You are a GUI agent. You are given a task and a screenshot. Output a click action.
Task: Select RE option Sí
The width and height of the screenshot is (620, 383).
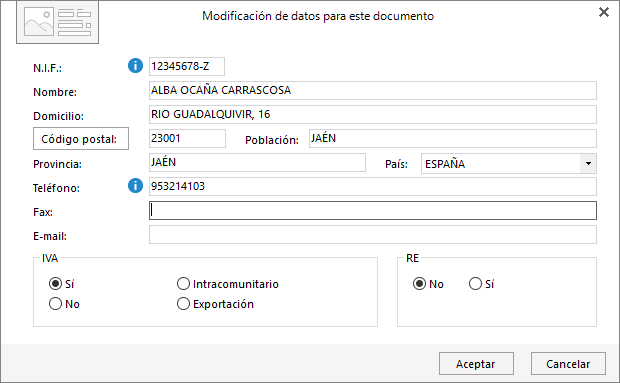475,283
